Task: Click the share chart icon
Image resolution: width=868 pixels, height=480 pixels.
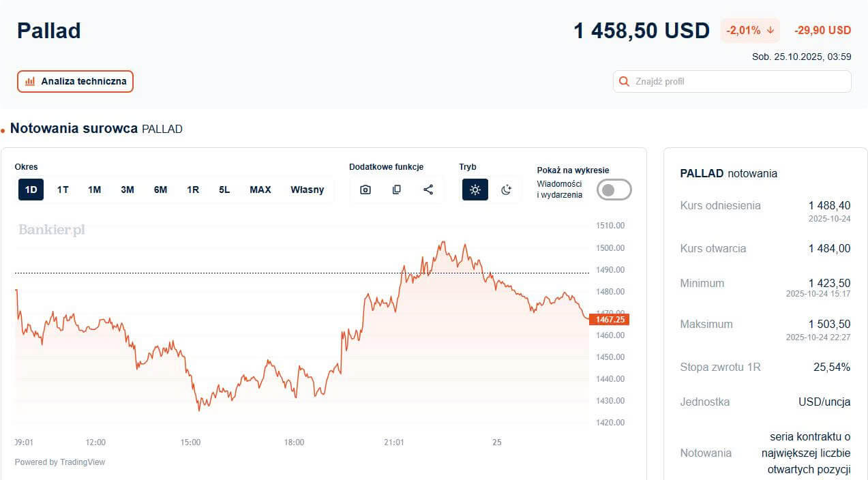Action: 428,190
